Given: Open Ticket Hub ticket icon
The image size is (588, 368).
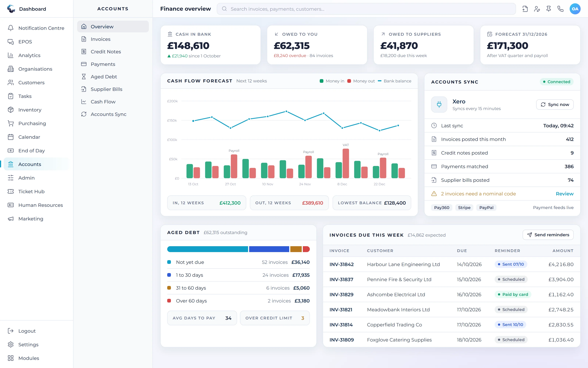Looking at the screenshot, I should click(11, 192).
